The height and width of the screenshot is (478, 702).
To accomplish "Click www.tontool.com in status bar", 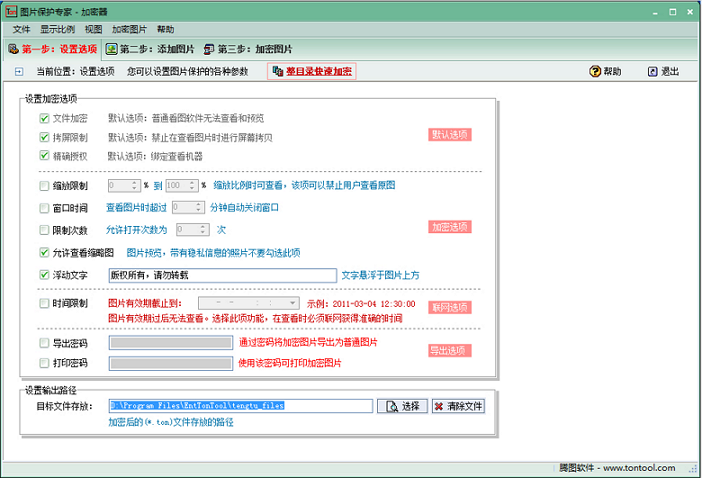I will [x=639, y=468].
